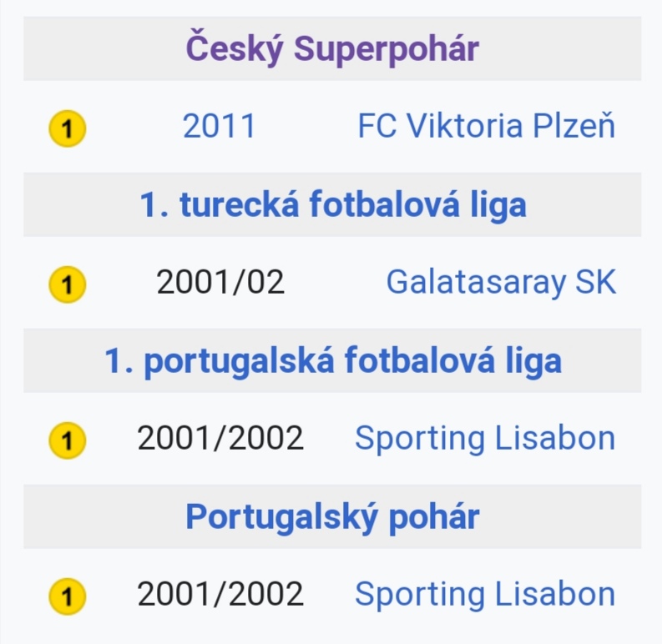The image size is (662, 644).
Task: Select the 2001/02 season text
Action: click(220, 282)
